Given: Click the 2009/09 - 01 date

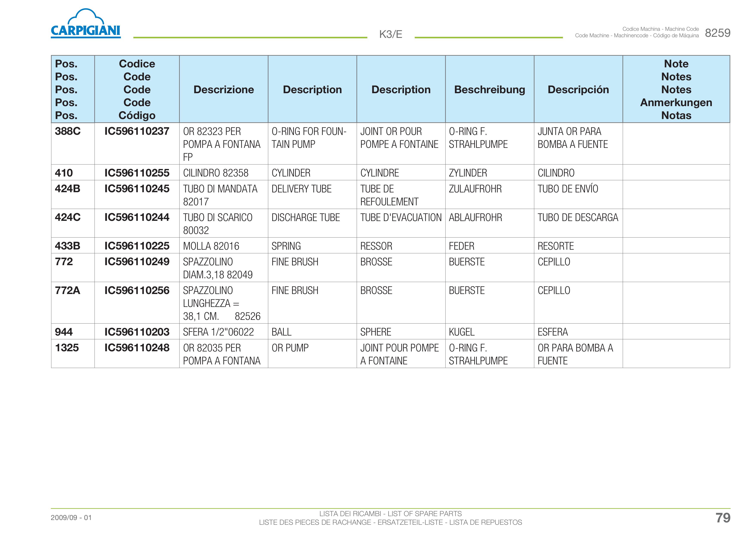Looking at the screenshot, I should [71, 518].
